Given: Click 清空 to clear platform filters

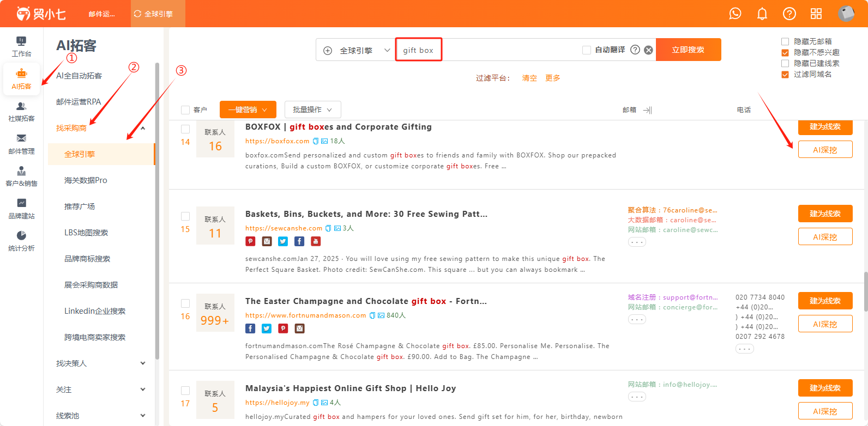Looking at the screenshot, I should coord(529,78).
